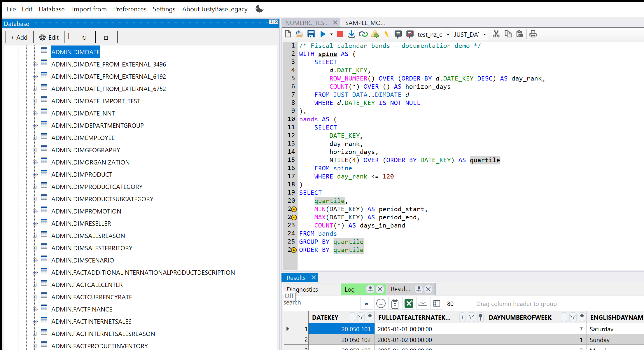
Task: Click the green chain-link refresh icon
Action: 363,34
